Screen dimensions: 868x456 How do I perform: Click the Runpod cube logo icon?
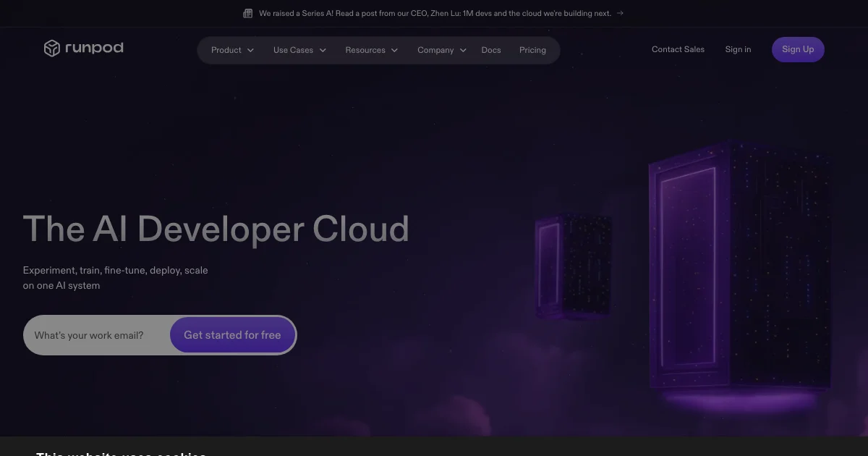click(x=51, y=48)
